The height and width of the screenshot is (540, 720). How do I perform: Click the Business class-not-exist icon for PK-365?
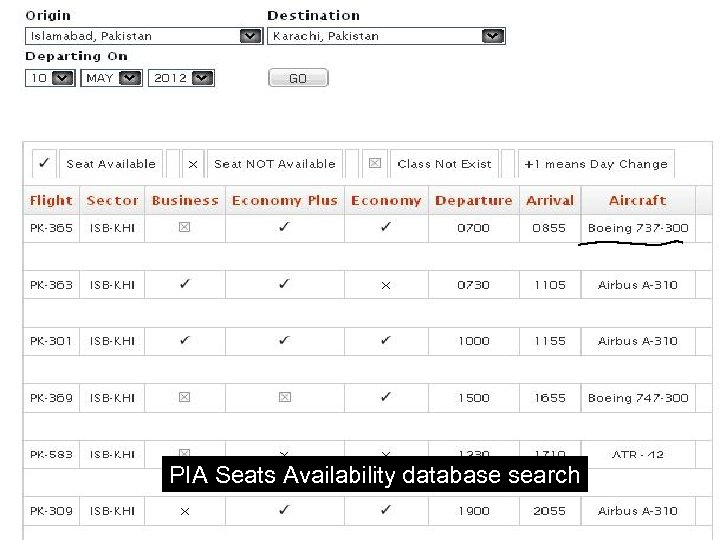click(185, 227)
